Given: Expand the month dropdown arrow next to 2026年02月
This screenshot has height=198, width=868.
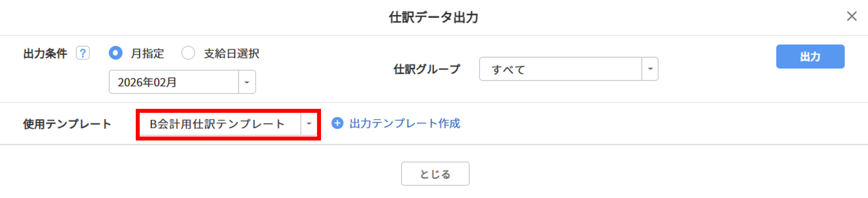Looking at the screenshot, I should pyautogui.click(x=247, y=82).
